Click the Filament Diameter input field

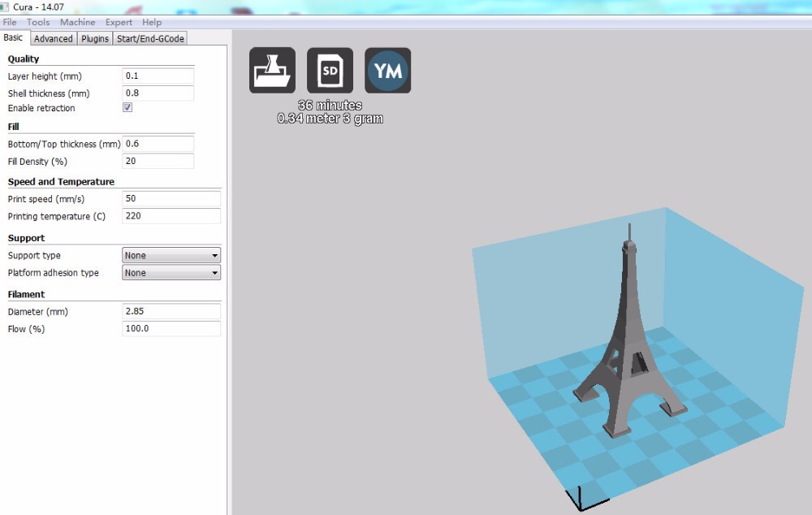pos(171,311)
